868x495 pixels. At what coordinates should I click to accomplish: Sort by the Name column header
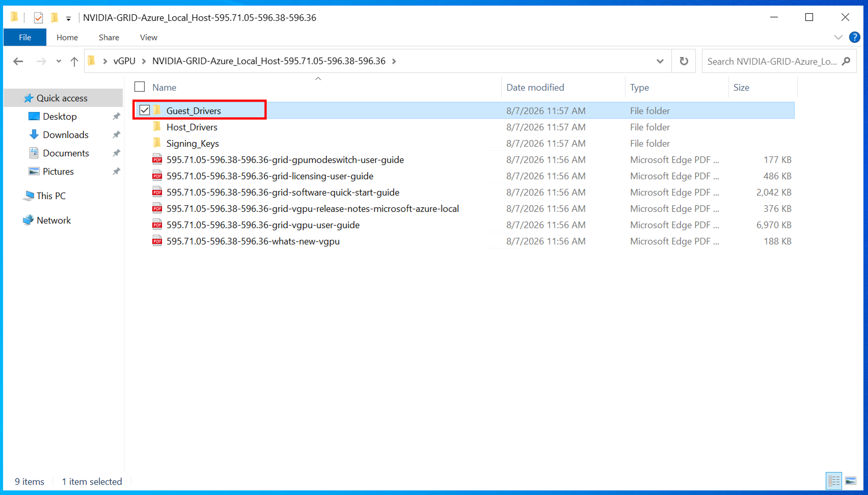[x=164, y=87]
